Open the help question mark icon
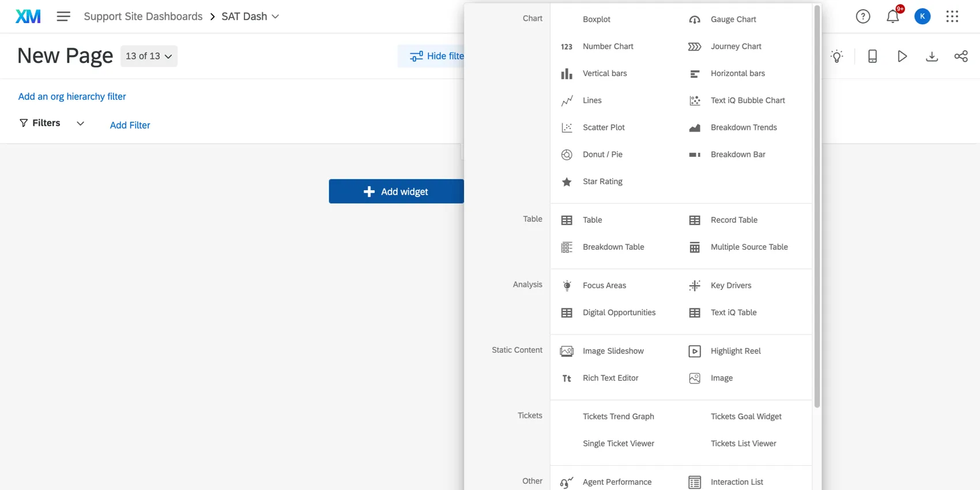The width and height of the screenshot is (980, 490). pyautogui.click(x=862, y=17)
